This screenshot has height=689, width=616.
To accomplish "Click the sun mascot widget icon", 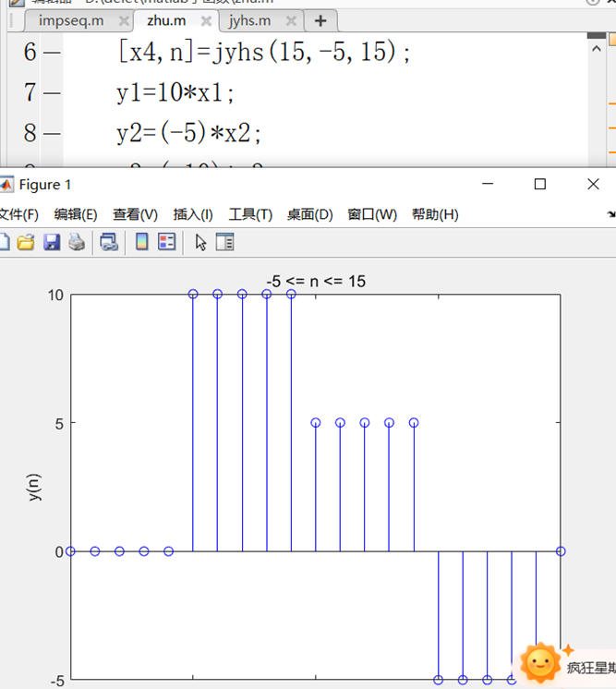I will coord(540,663).
